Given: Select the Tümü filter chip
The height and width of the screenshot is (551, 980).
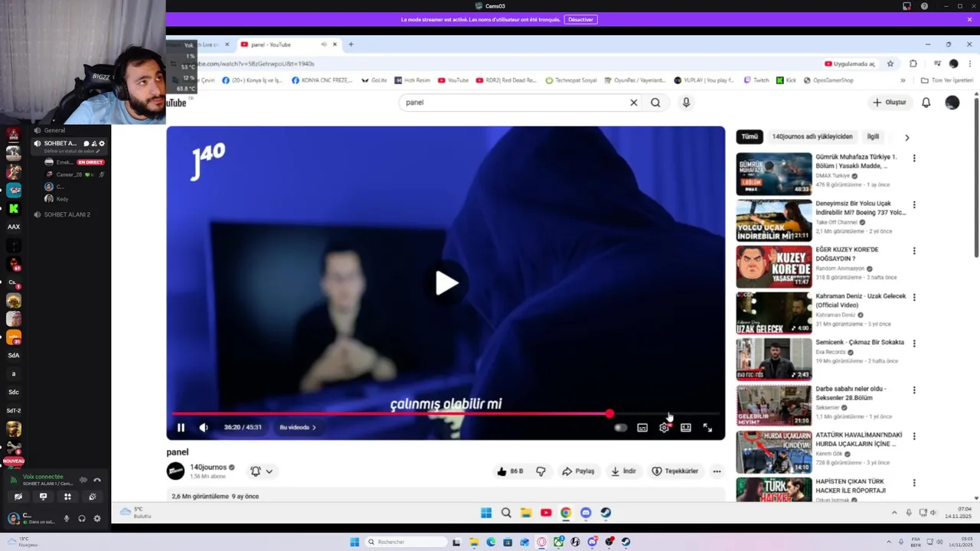Looking at the screenshot, I should pos(750,137).
